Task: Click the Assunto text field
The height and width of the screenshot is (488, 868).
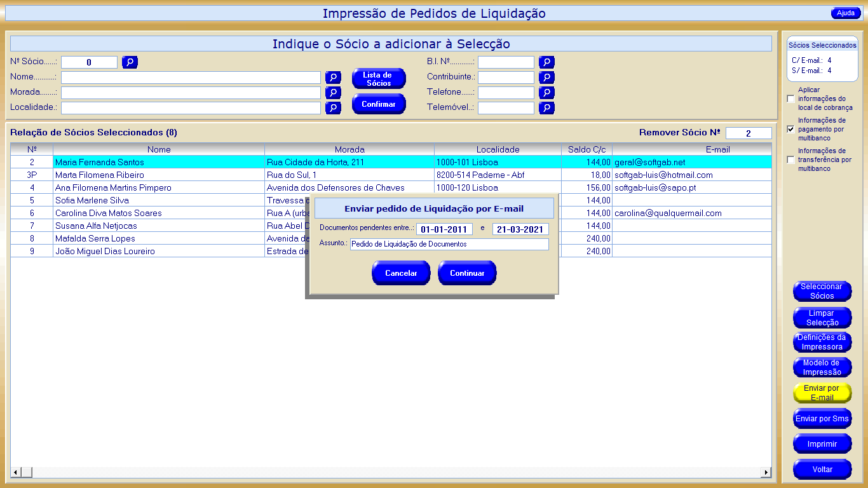Action: pos(449,245)
